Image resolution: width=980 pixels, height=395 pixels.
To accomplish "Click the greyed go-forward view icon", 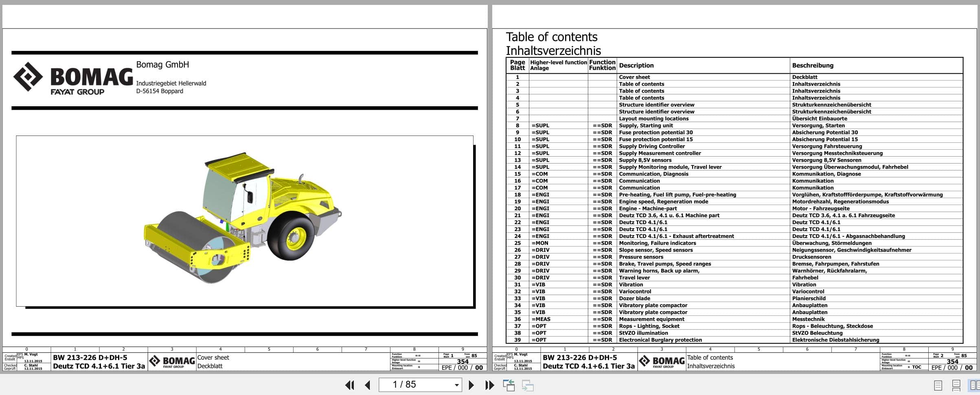I will (528, 385).
